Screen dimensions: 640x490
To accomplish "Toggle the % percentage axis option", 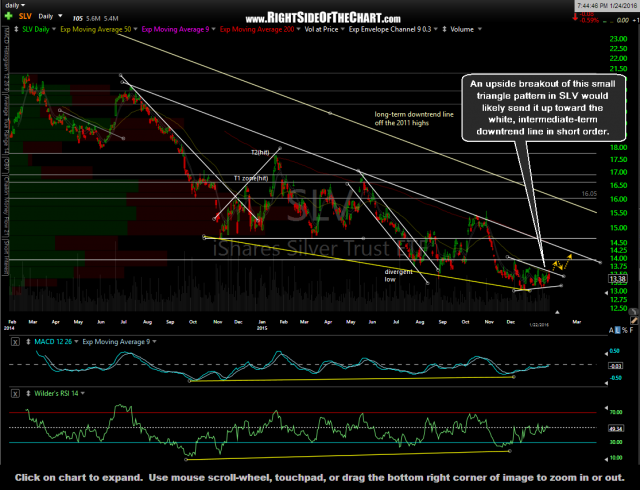I will (x=624, y=330).
